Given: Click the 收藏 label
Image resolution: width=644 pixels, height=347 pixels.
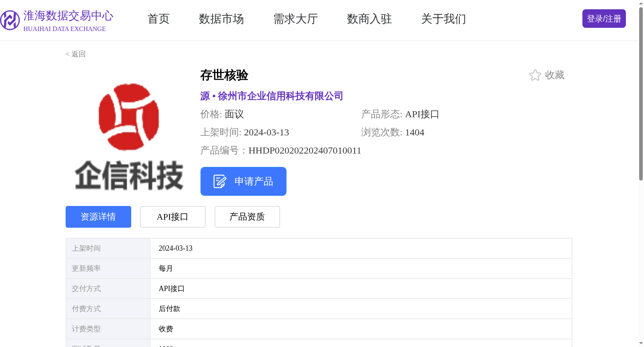Looking at the screenshot, I should [555, 75].
